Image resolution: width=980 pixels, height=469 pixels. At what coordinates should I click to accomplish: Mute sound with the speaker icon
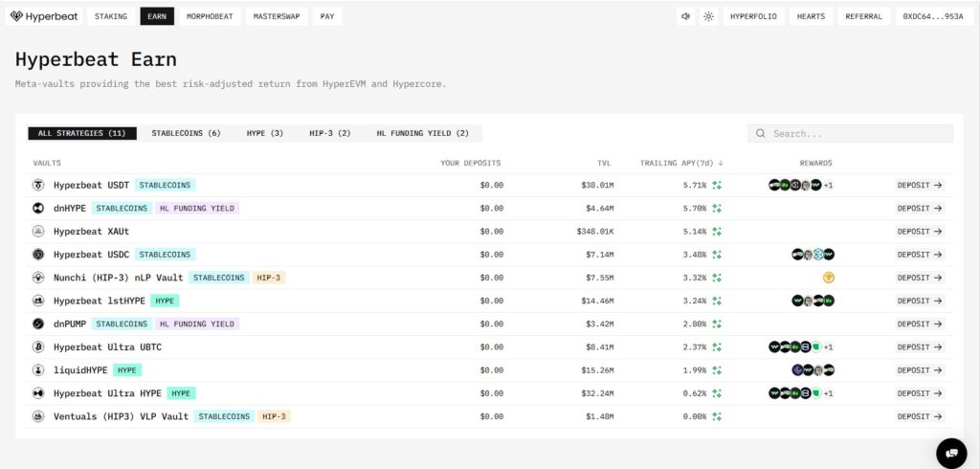click(685, 16)
